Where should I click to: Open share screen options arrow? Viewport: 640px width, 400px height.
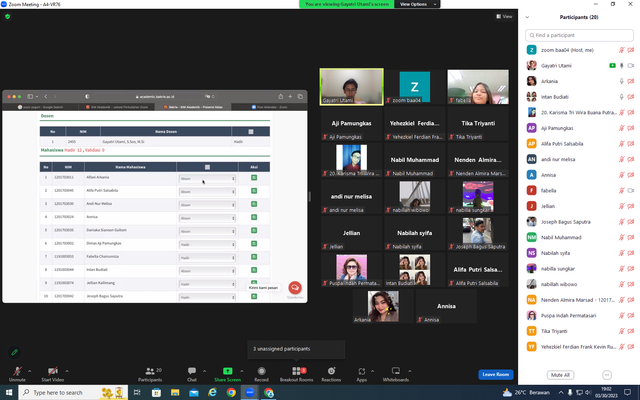pyautogui.click(x=242, y=371)
